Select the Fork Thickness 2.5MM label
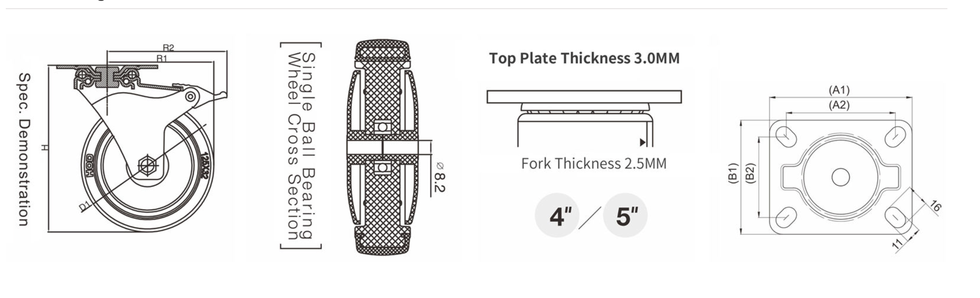The image size is (980, 298). 594,164
